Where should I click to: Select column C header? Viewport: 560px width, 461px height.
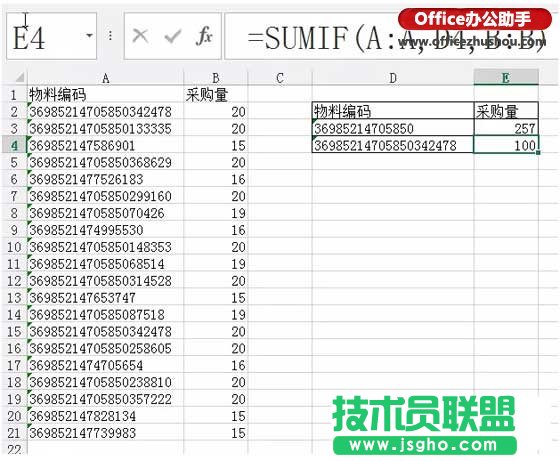(280, 78)
